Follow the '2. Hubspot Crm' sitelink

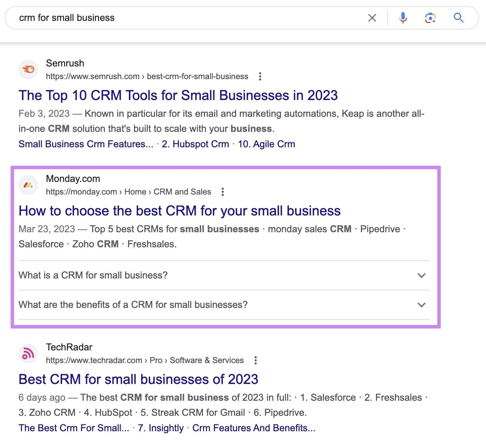pos(195,144)
